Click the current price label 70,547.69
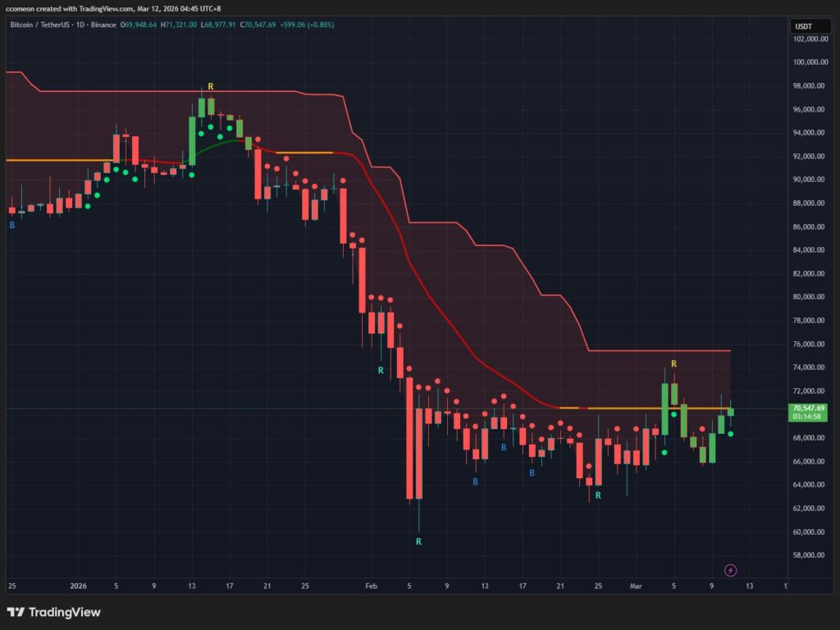The height and width of the screenshot is (630, 840). pos(808,409)
